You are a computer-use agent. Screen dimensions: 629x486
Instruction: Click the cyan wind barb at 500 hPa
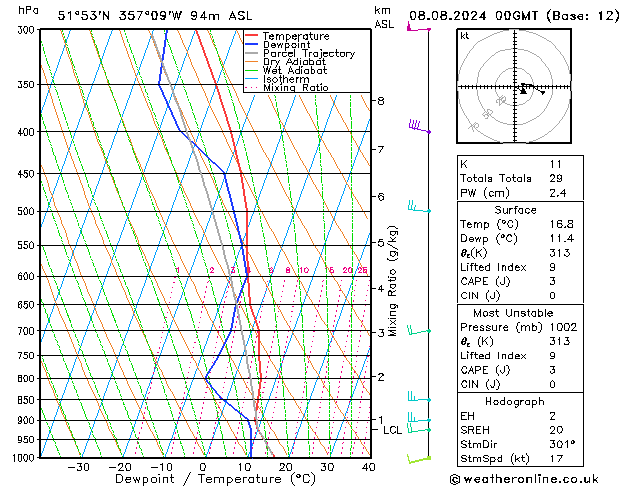419,208
